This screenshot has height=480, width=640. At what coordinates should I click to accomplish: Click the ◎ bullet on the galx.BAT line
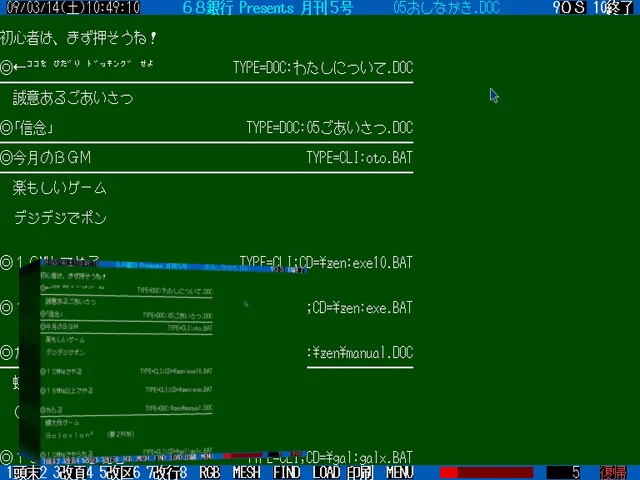click(x=7, y=457)
